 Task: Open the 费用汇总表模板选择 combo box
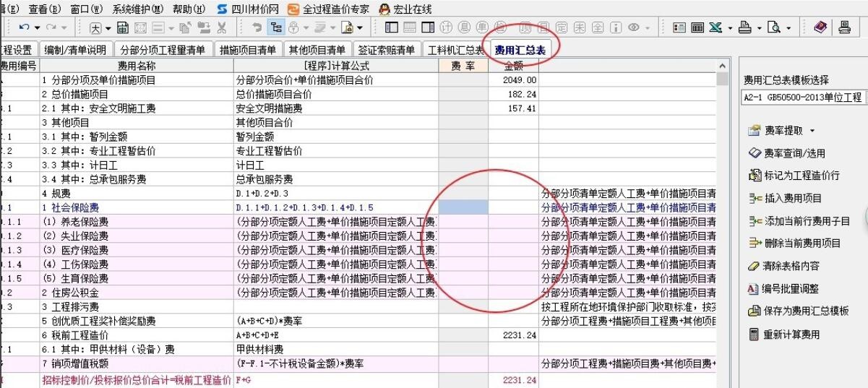coord(804,98)
